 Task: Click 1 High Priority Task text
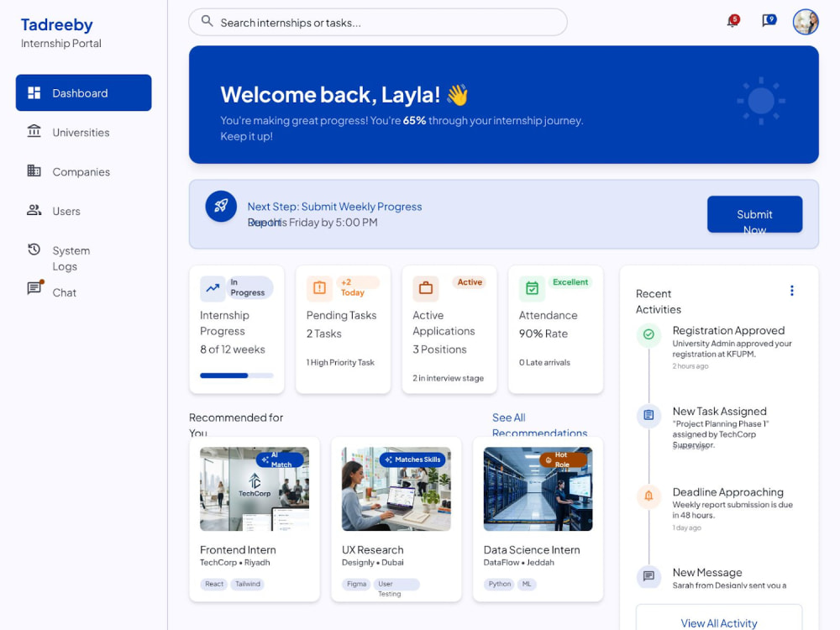[x=340, y=363]
